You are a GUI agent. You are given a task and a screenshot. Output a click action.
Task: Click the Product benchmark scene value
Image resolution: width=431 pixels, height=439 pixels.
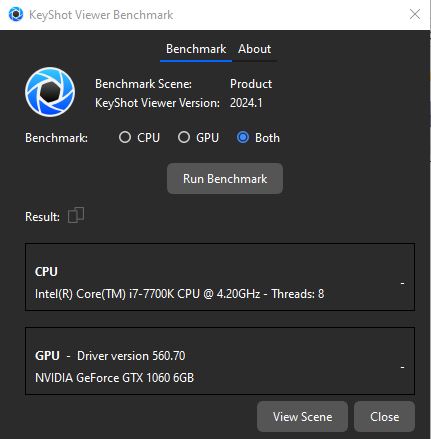(x=251, y=84)
